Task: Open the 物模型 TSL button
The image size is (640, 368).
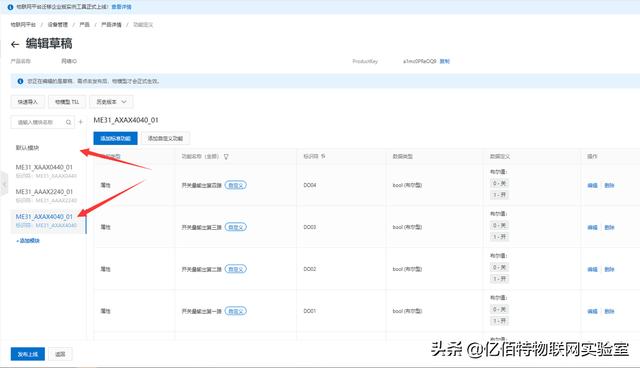Action: [67, 102]
